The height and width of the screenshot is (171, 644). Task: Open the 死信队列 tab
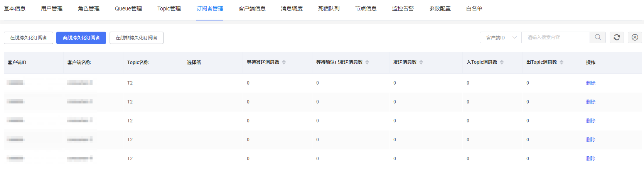(x=329, y=8)
